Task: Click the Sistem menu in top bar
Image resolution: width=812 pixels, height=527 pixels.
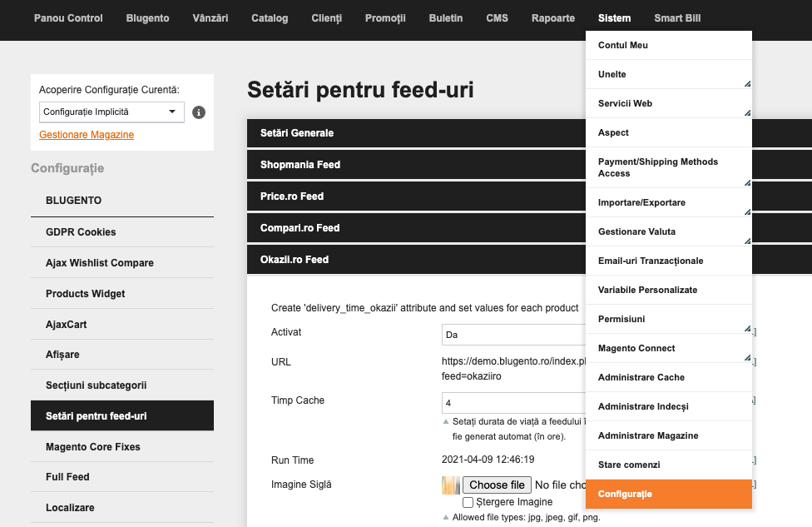Action: pyautogui.click(x=615, y=18)
